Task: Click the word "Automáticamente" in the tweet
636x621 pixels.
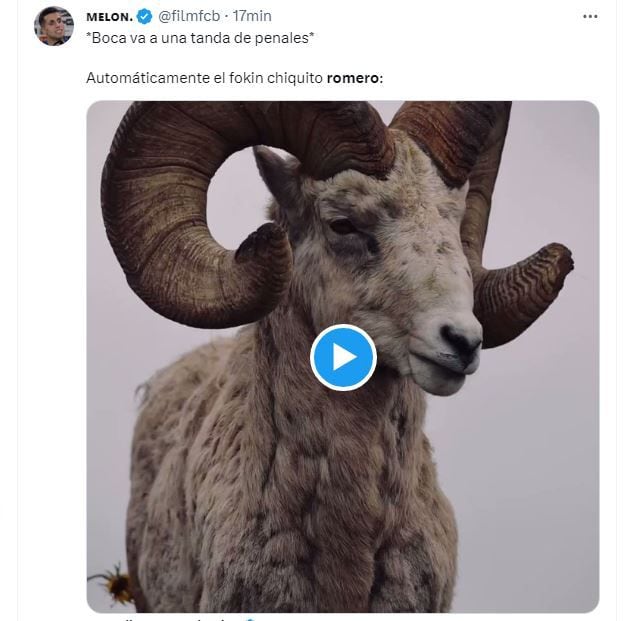Action: [141, 77]
